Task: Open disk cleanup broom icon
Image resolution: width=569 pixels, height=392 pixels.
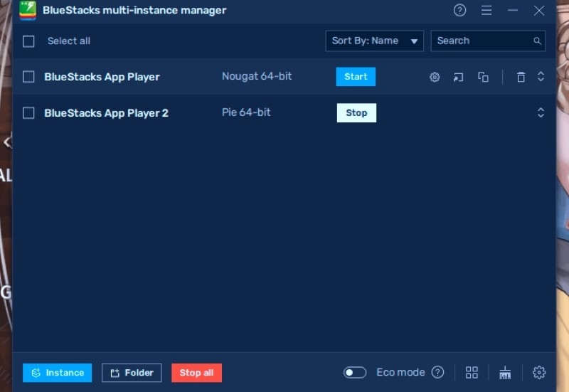Action: [505, 372]
